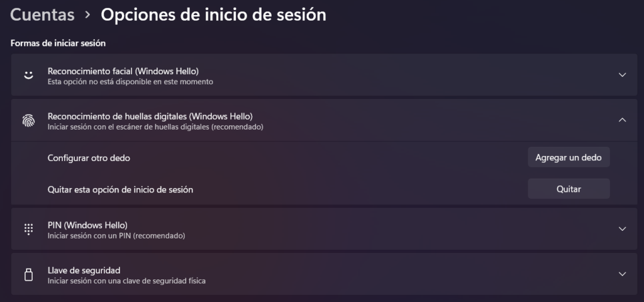644x302 pixels.
Task: Expand the PIN (Windows Hello) chevron
Action: coord(622,229)
